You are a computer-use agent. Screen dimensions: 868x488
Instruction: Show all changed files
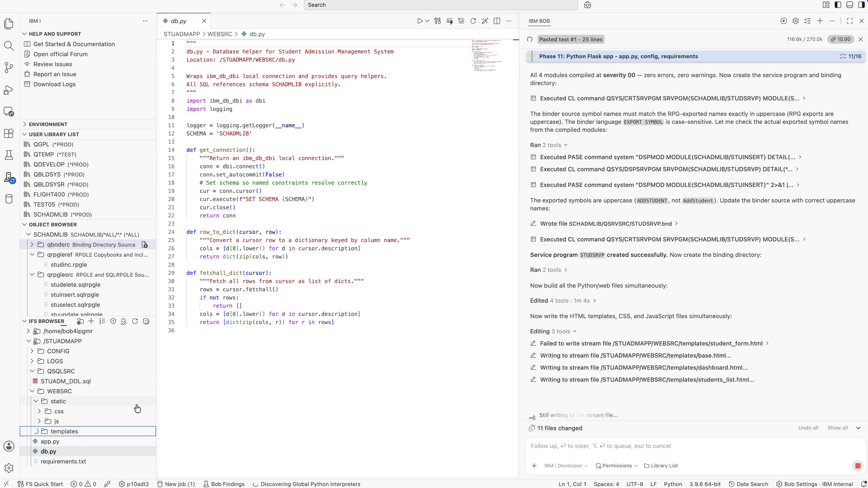837,428
